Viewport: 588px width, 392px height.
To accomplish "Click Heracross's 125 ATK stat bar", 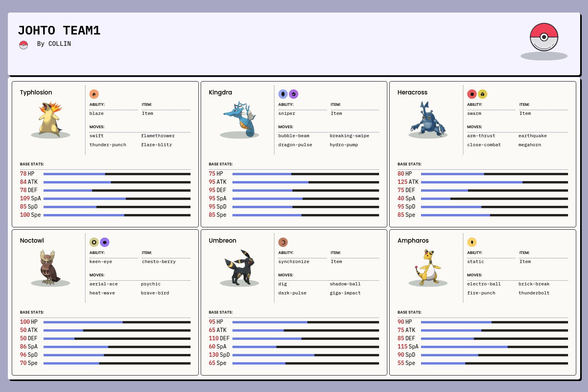I will click(494, 182).
